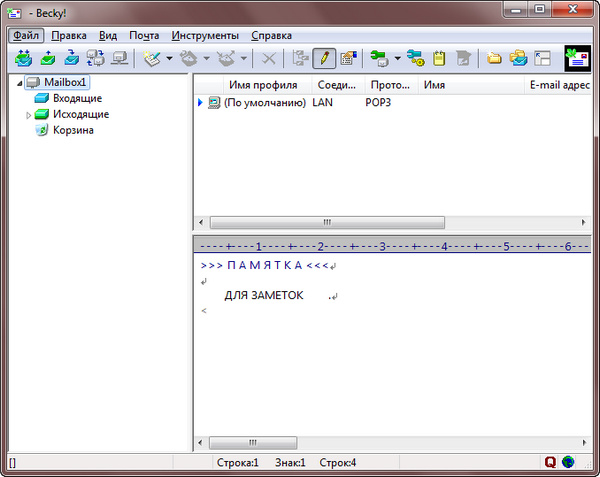Click the memo pane horizontal scrollbar thumb
The width and height of the screenshot is (600, 477).
coord(253,443)
